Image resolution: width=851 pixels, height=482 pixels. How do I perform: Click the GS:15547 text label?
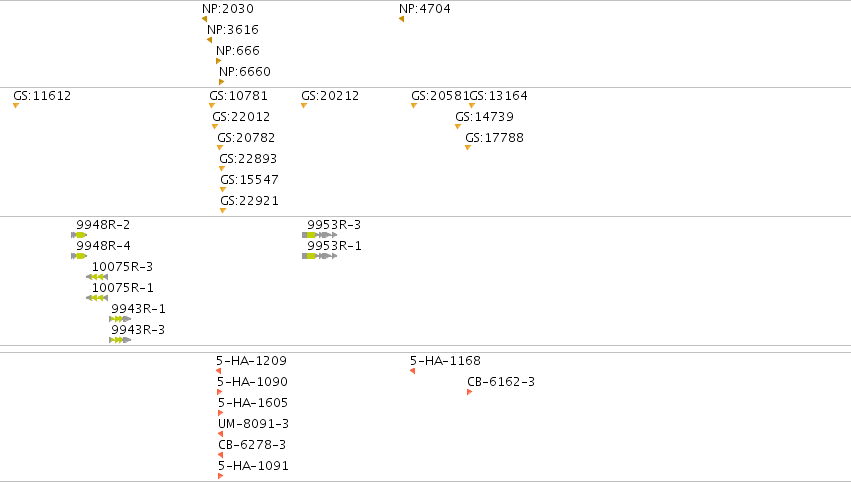point(249,180)
